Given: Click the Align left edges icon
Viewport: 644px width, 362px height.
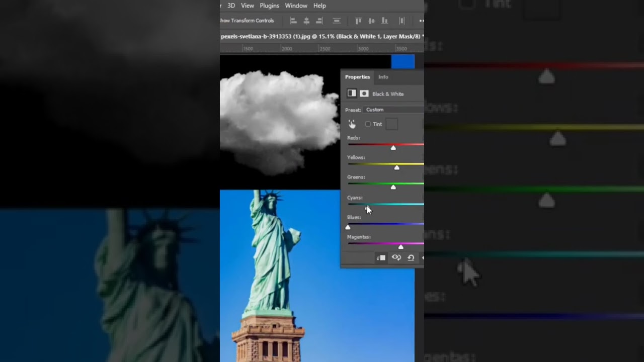Looking at the screenshot, I should [293, 21].
